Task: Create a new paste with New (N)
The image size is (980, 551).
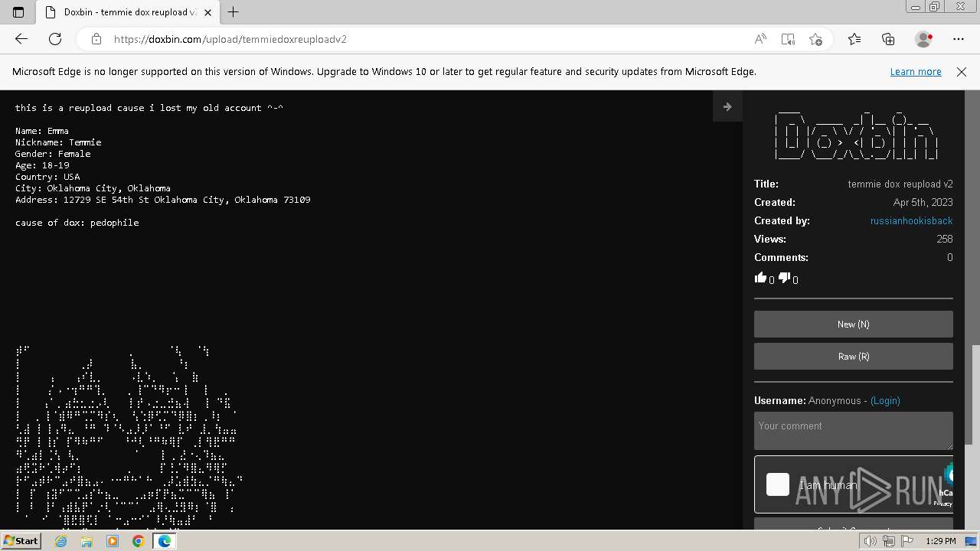Action: coord(854,324)
